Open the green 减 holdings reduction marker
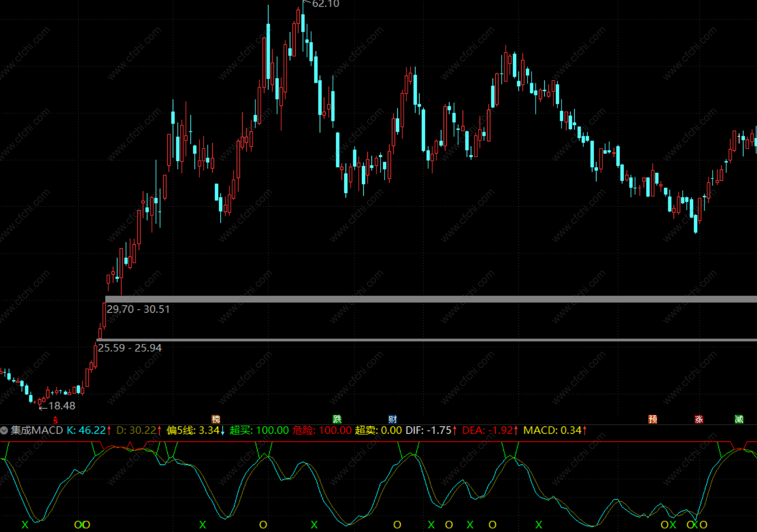The height and width of the screenshot is (532, 757). click(x=739, y=419)
